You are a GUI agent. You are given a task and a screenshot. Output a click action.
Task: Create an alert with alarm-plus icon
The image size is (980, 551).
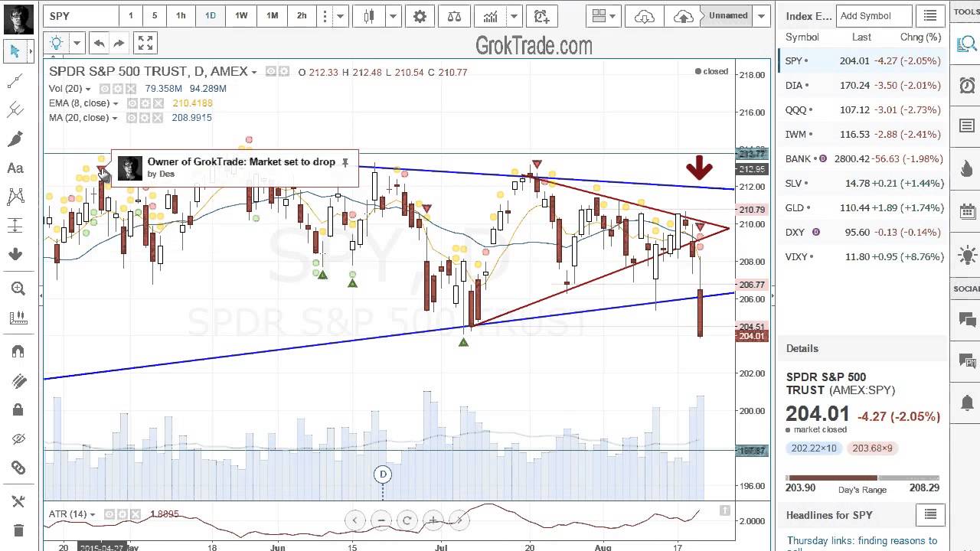pos(541,16)
